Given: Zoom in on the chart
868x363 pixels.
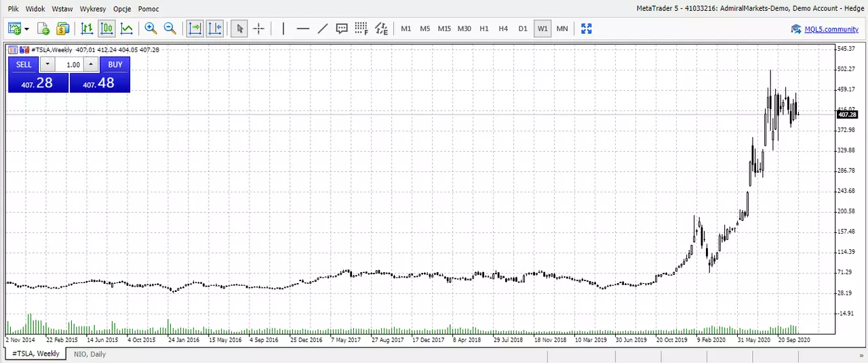Looking at the screenshot, I should coord(151,28).
